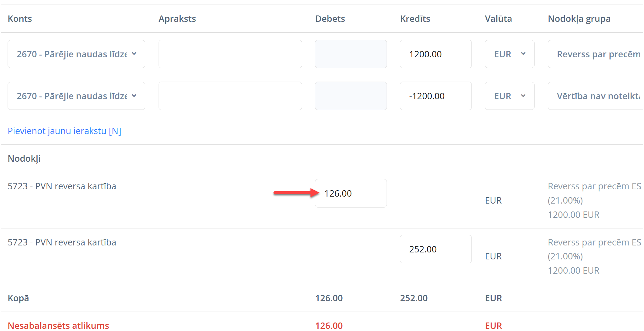Click Kredīts column header
644x331 pixels.
pos(415,19)
